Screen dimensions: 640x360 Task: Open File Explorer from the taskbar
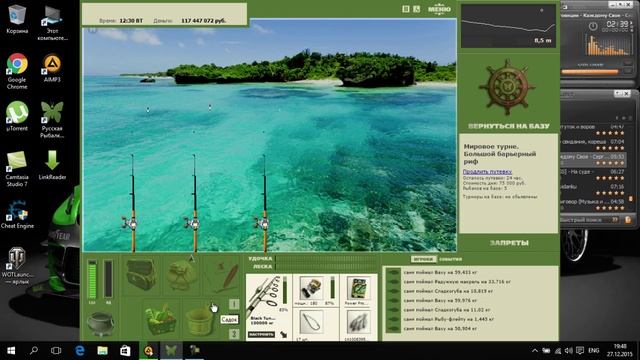click(102, 351)
